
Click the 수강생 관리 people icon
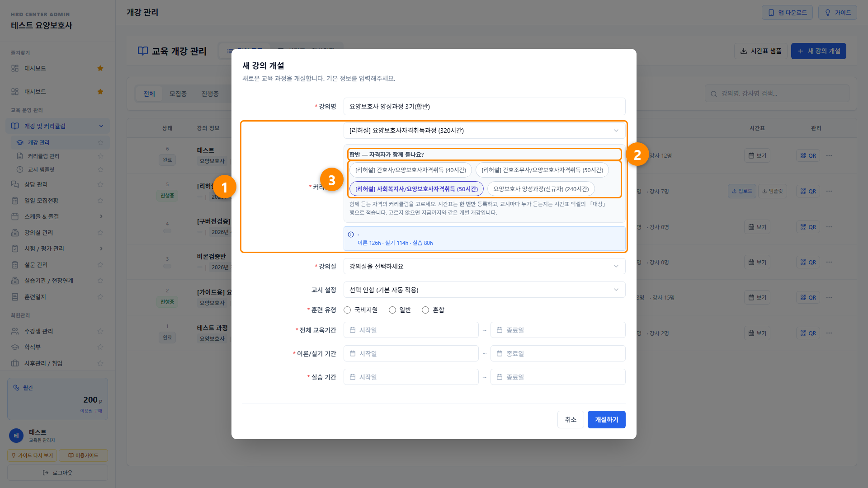[15, 331]
